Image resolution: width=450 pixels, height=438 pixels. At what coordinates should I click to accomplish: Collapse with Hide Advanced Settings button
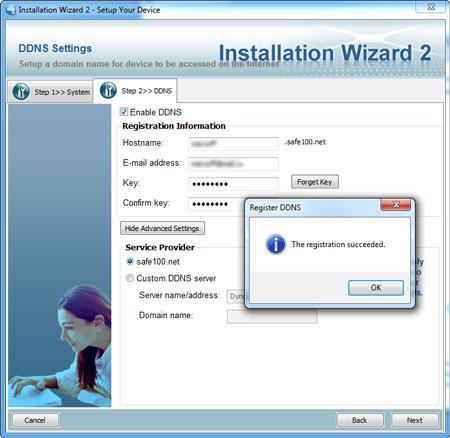[x=162, y=228]
